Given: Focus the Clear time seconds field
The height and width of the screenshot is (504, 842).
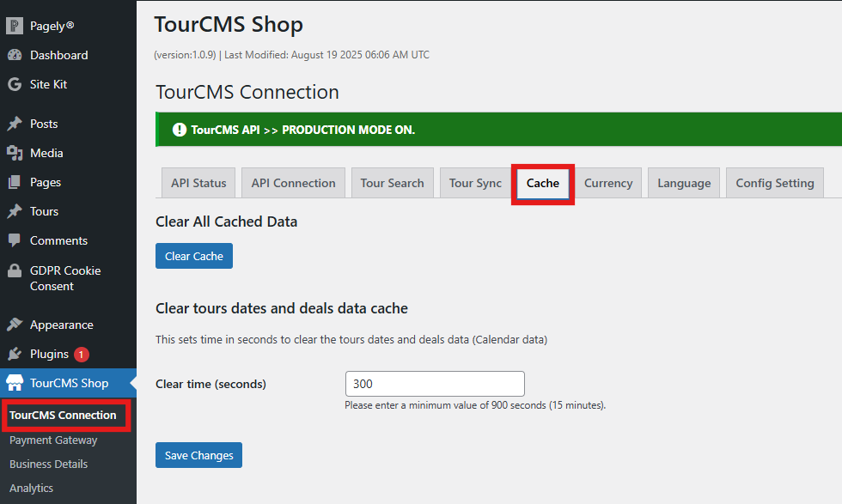Looking at the screenshot, I should click(435, 384).
